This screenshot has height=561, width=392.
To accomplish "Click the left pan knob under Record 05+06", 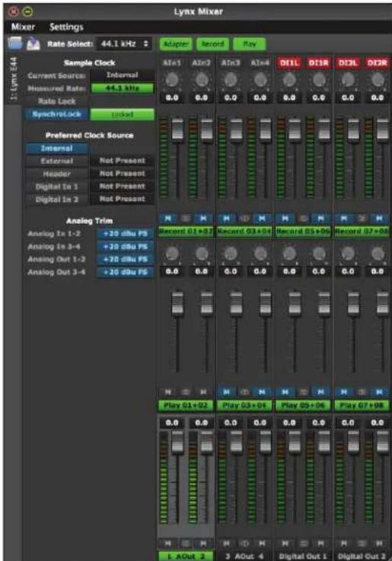I will tap(289, 253).
